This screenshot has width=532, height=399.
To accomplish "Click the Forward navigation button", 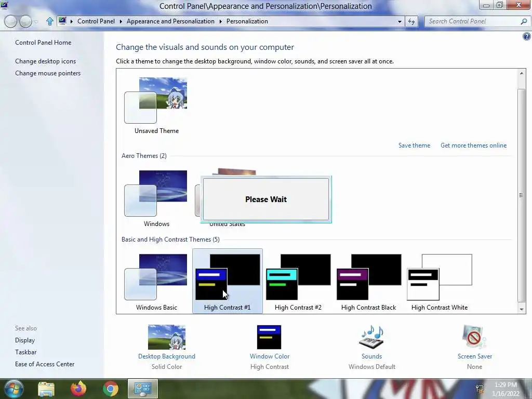I will (x=25, y=21).
